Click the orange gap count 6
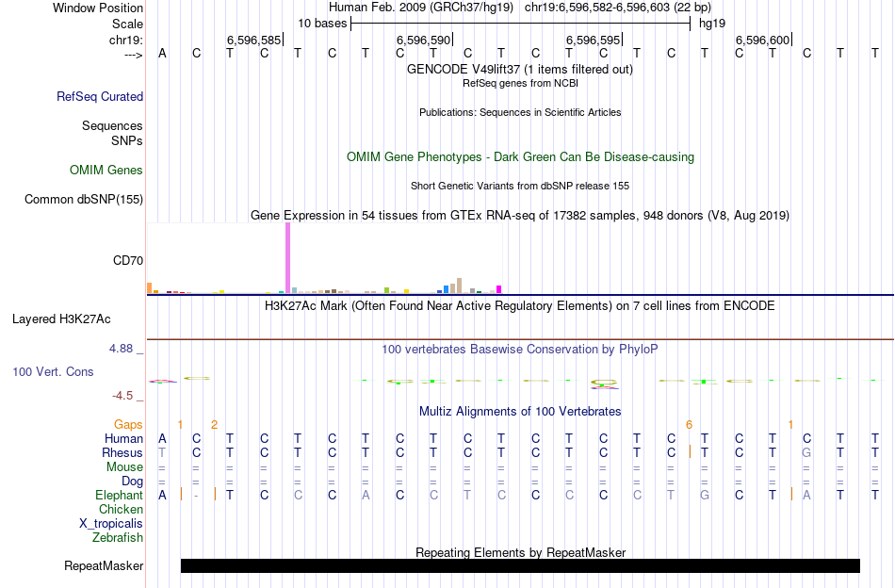 (689, 425)
